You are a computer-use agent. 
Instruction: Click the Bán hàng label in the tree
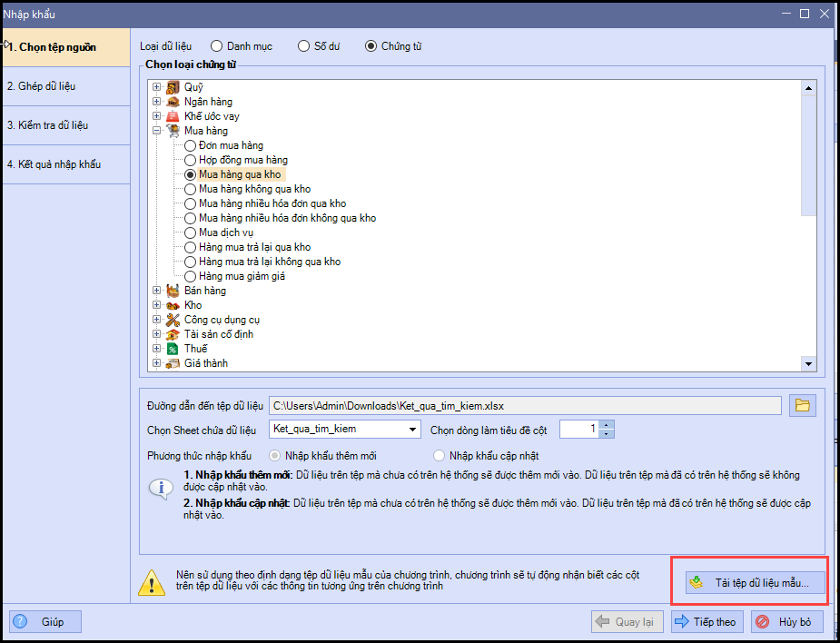[x=205, y=291]
